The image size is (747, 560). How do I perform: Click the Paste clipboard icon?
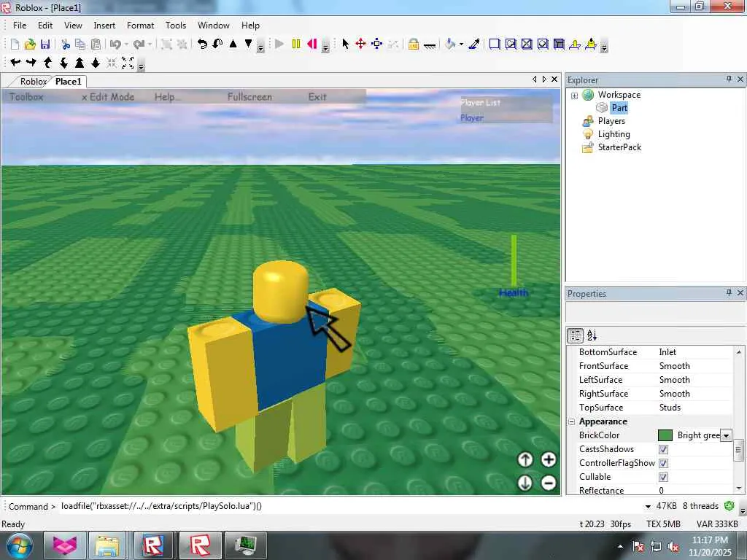pos(96,44)
